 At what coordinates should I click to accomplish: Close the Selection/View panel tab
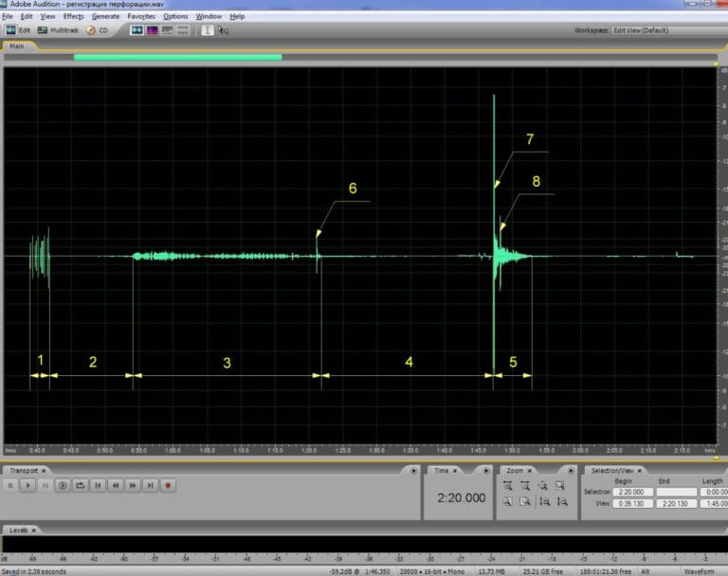pos(639,471)
